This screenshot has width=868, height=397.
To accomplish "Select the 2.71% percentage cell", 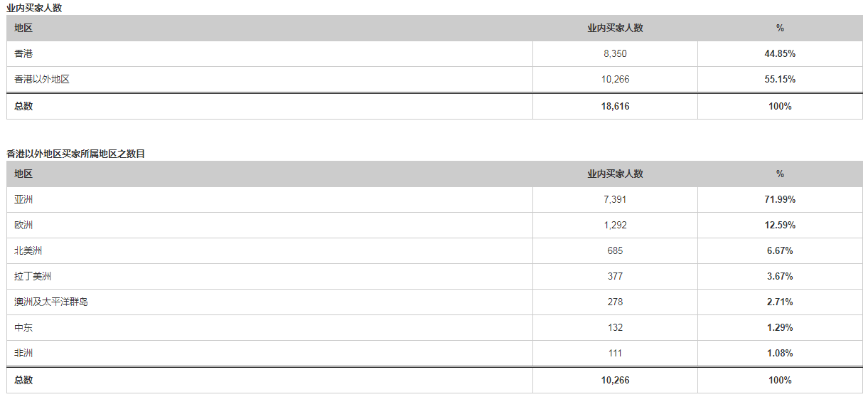I will (x=780, y=302).
